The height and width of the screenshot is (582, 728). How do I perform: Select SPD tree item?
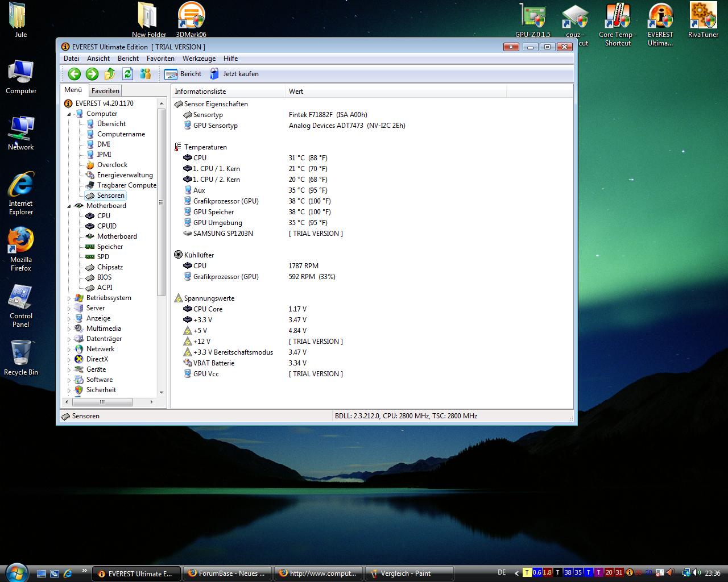coord(103,257)
